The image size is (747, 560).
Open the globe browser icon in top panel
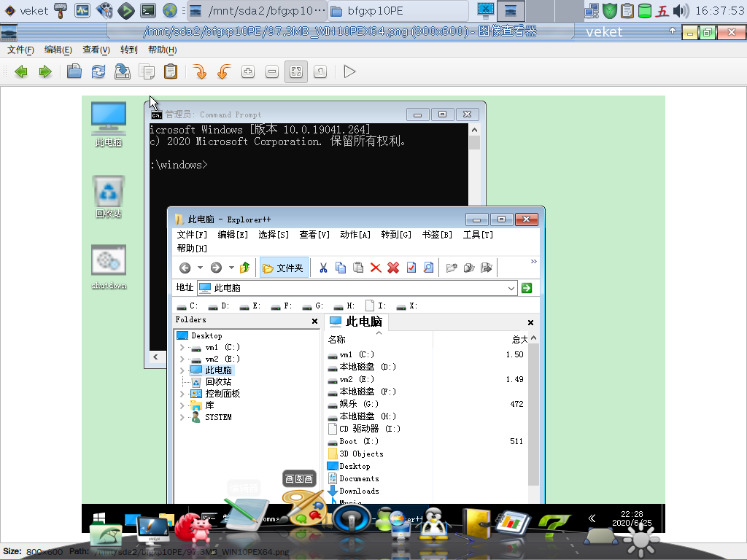point(169,10)
